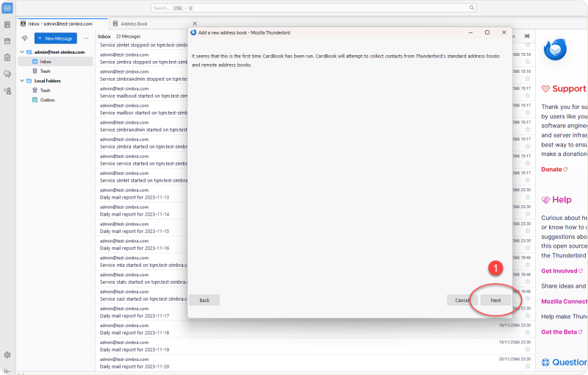The height and width of the screenshot is (375, 588).
Task: Close the Address Book tab
Action: pyautogui.click(x=195, y=24)
